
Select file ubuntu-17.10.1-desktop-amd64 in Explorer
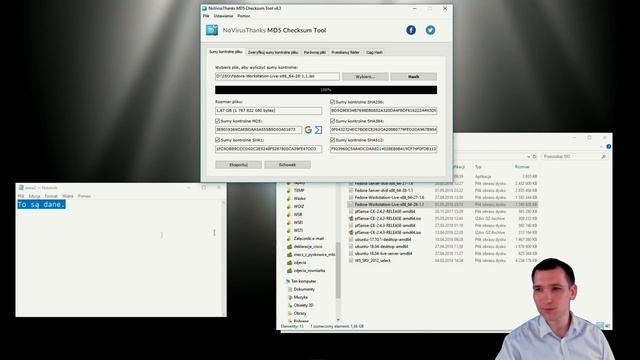tap(383, 240)
